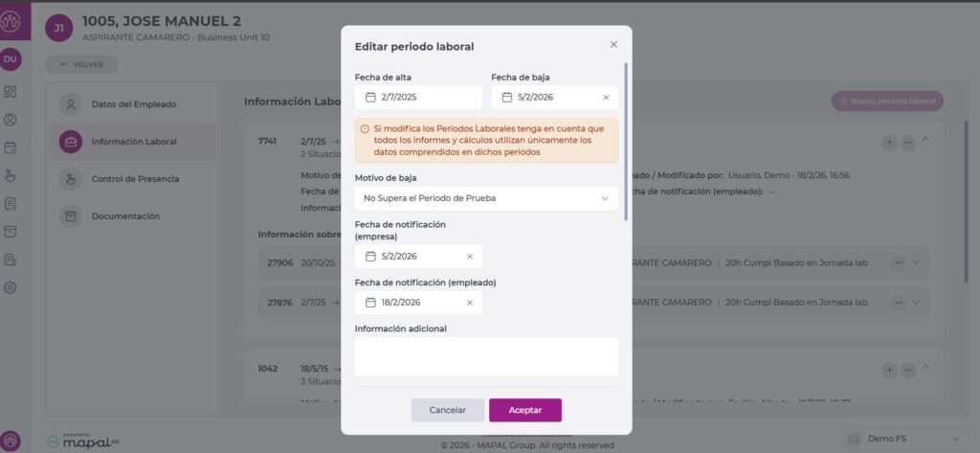
Task: Clear the Fecha de notificación (empleado) date
Action: [469, 302]
